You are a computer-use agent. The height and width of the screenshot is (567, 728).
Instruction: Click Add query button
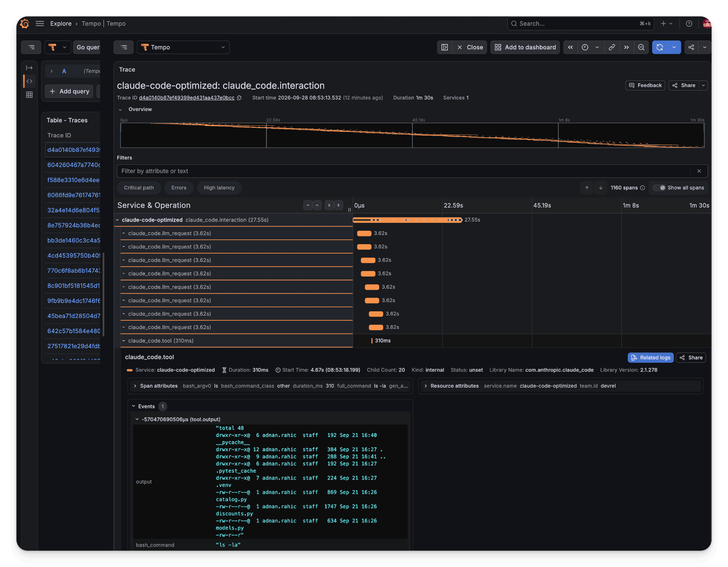point(69,91)
